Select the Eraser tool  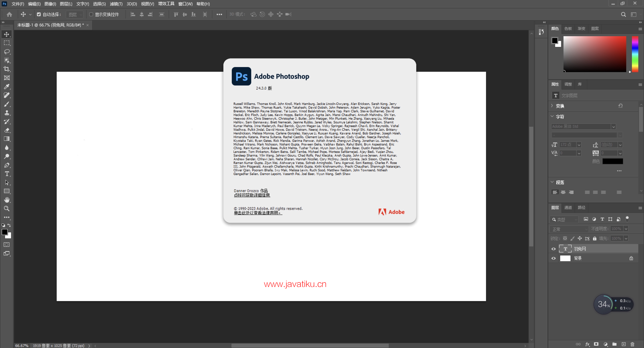click(7, 130)
